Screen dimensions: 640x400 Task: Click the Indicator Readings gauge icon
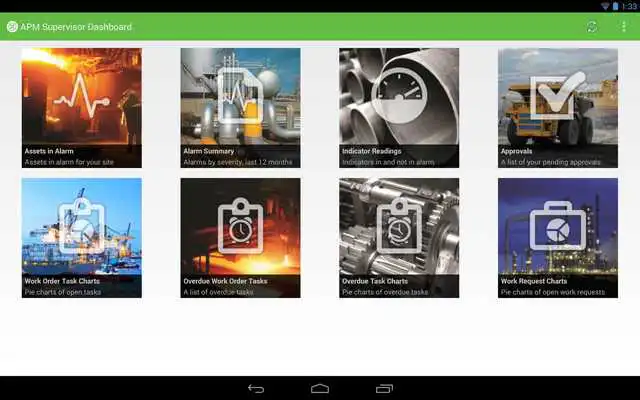(x=399, y=97)
